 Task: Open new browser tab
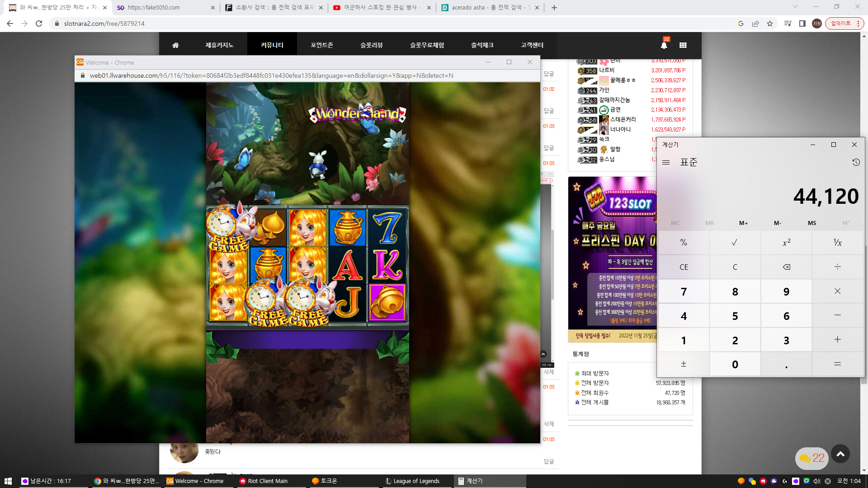pyautogui.click(x=554, y=8)
